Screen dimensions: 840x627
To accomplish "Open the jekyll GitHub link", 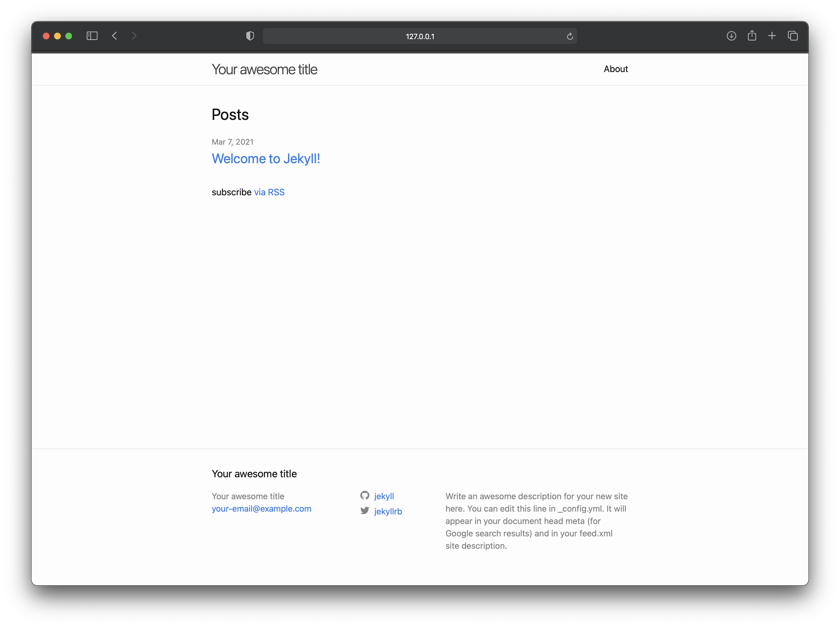I will point(384,496).
